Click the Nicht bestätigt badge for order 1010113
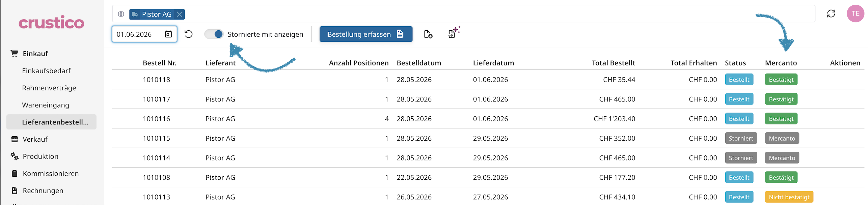Image resolution: width=868 pixels, height=205 pixels. pos(789,197)
